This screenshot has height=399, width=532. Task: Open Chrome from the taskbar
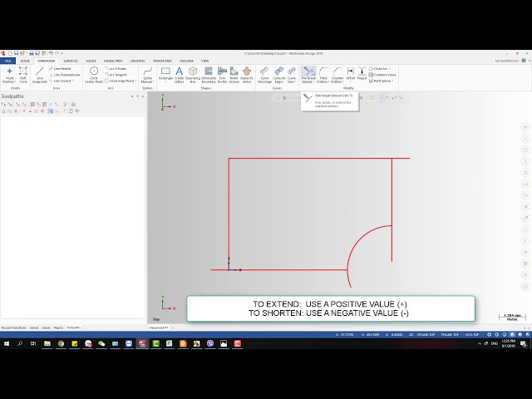(x=61, y=343)
